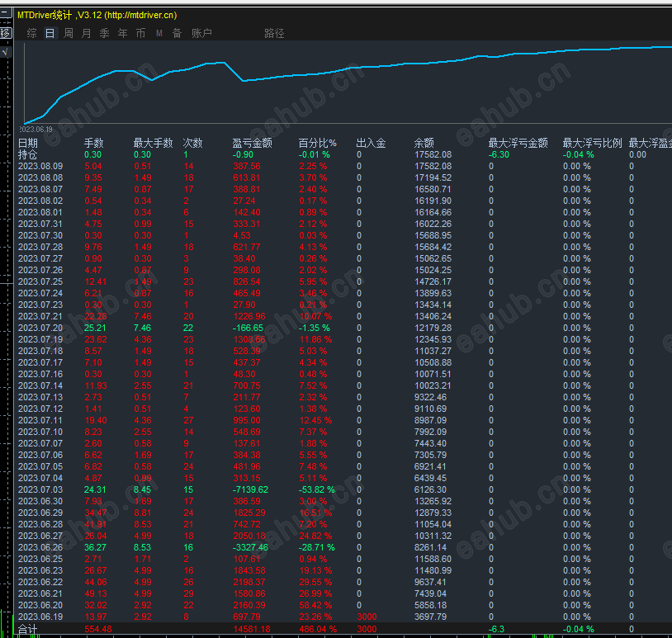Select the loss value -166.65 on 2023.07.20
The width and height of the screenshot is (672, 638).
[248, 328]
